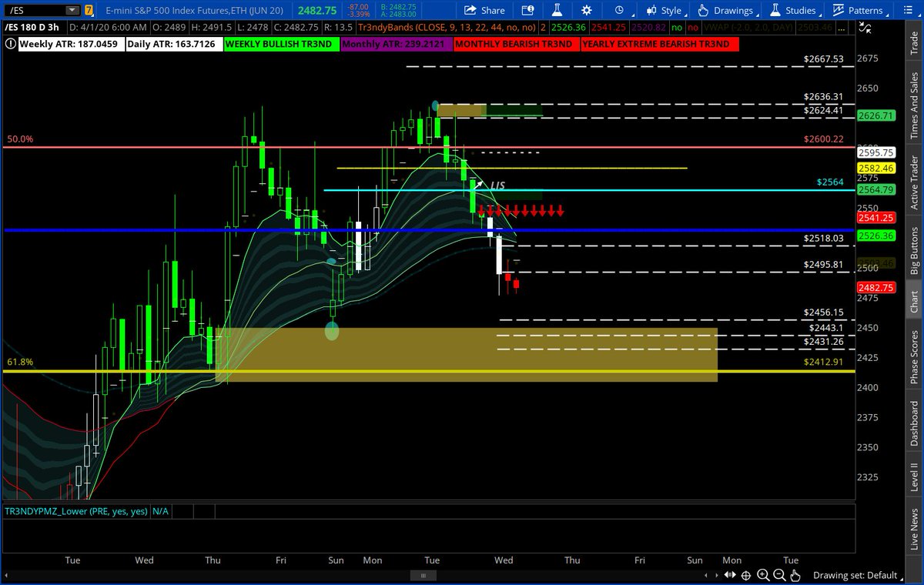Click the 61.8% Fibonacci label

click(x=19, y=362)
